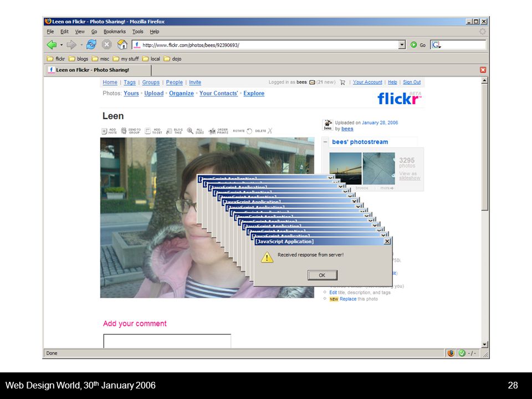Click the page's scroll down arrow

[x=484, y=344]
